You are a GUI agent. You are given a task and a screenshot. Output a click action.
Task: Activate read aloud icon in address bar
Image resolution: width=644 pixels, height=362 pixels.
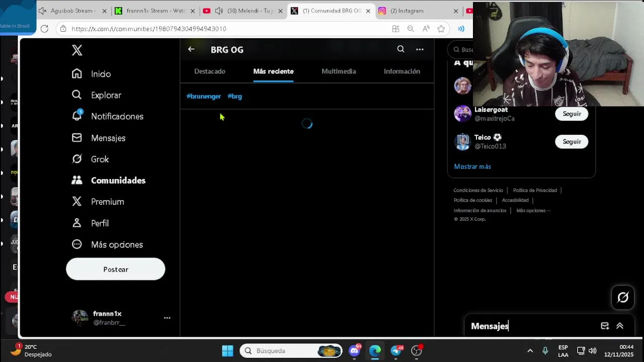click(x=426, y=29)
